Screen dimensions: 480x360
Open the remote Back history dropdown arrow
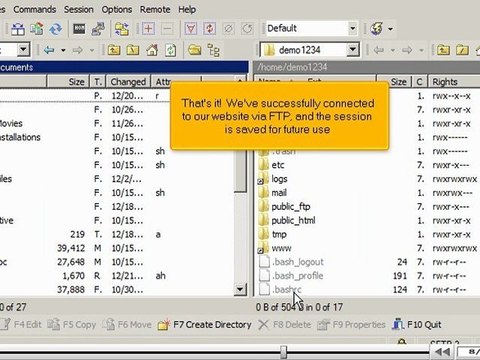(x=393, y=51)
